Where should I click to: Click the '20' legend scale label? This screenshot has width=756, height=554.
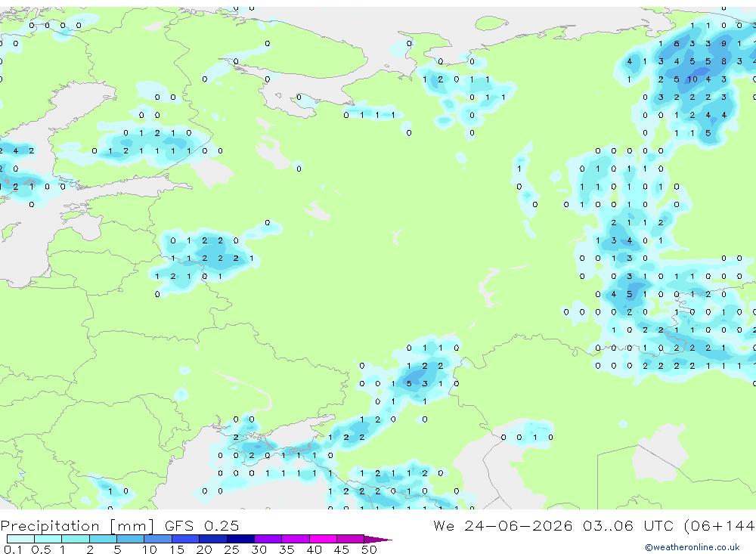point(204,549)
